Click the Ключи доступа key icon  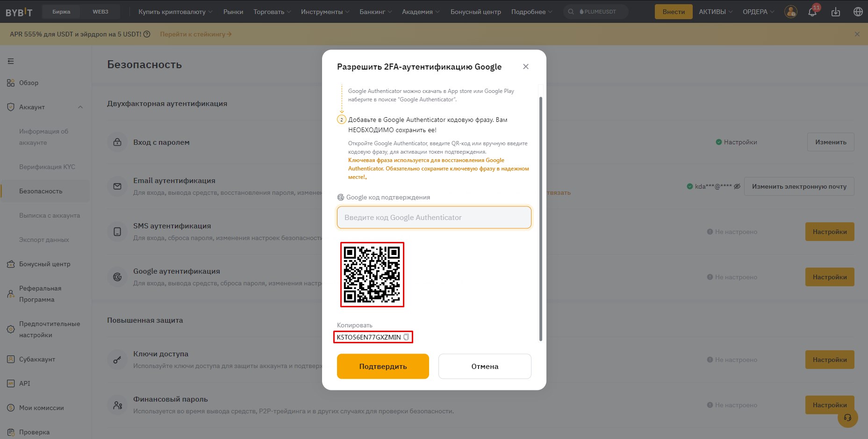[x=117, y=360]
